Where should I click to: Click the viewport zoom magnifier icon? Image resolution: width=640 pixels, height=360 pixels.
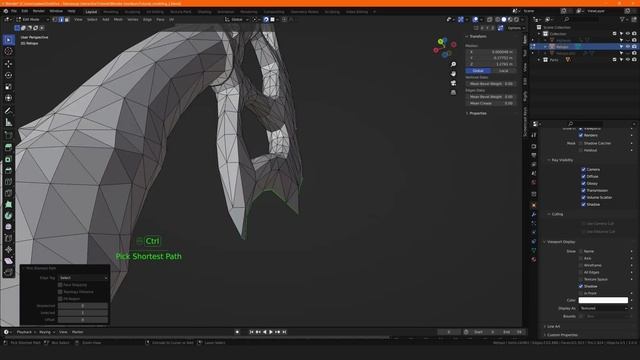tap(453, 64)
